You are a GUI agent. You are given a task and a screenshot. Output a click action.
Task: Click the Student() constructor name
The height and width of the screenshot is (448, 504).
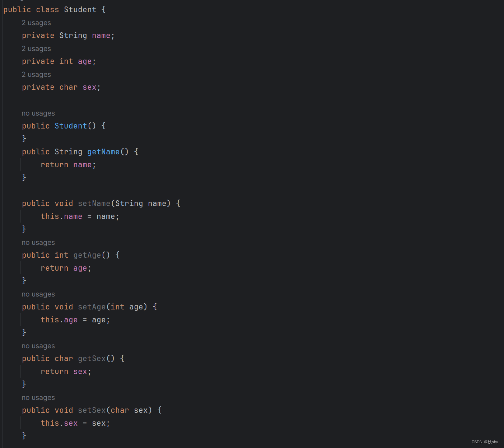click(x=71, y=126)
